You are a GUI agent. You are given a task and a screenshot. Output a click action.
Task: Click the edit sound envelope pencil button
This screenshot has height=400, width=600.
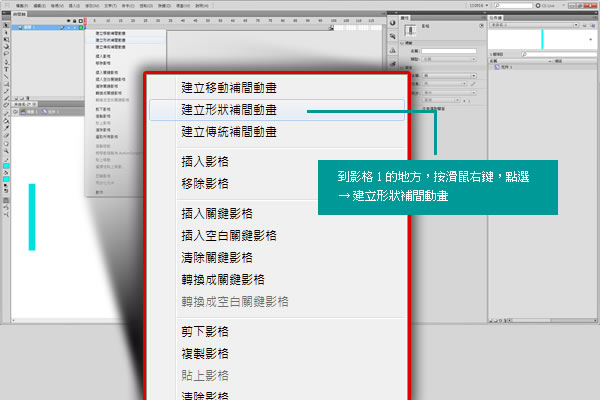coord(473,84)
